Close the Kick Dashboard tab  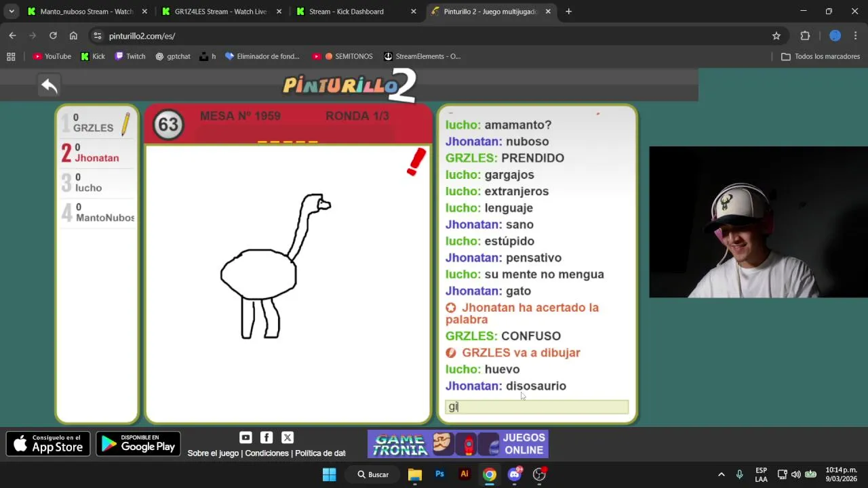[x=414, y=12]
